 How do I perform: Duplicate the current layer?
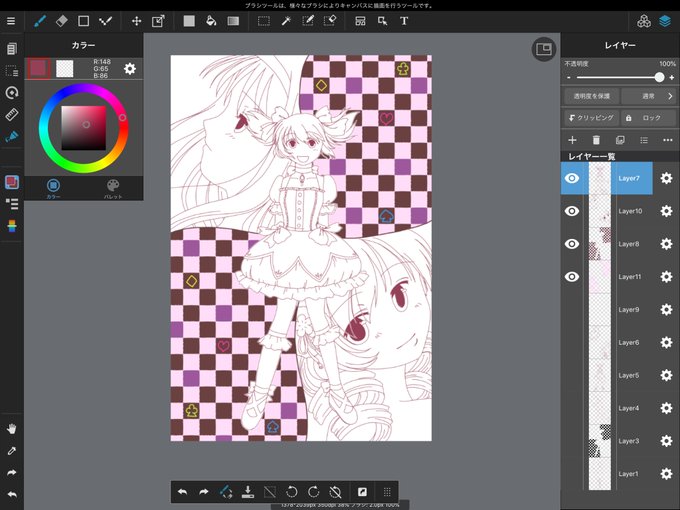coord(620,140)
